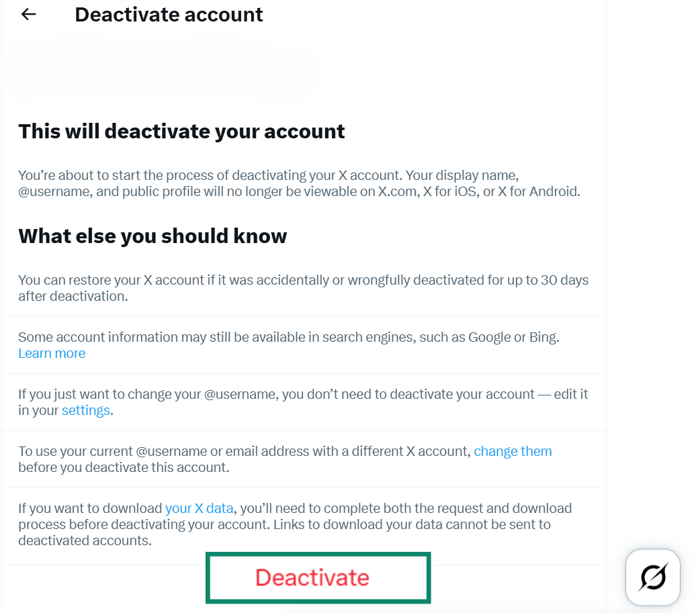The height and width of the screenshot is (613, 700).
Task: Click the blurred account preview area
Action: (161, 70)
